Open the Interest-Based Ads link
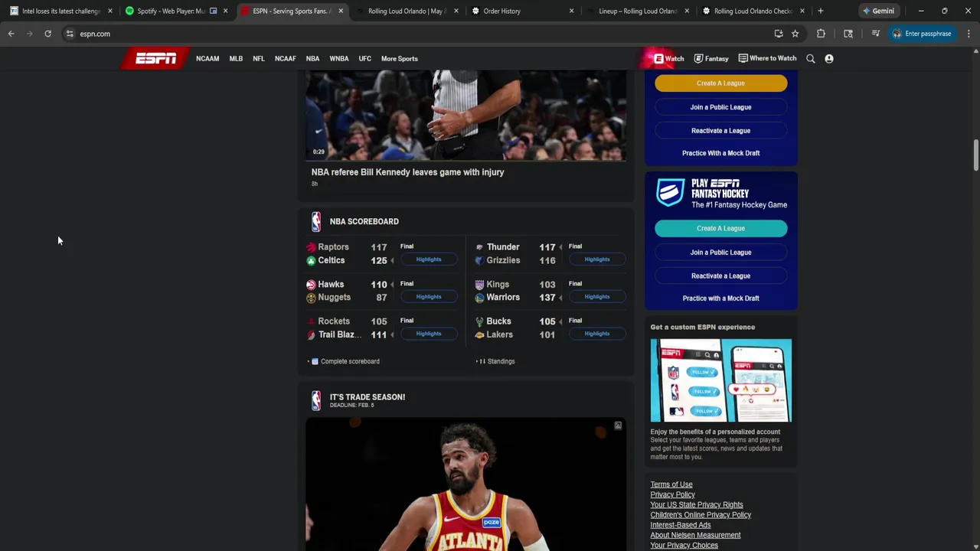Screen dimensions: 980x551 [681, 525]
